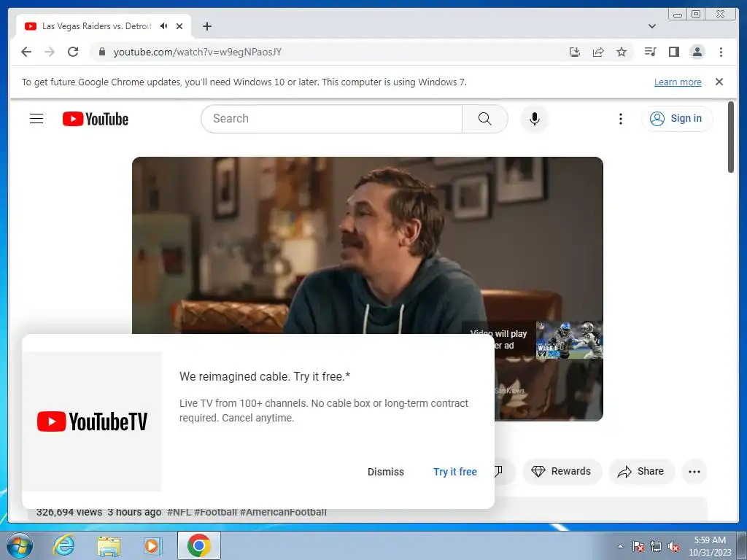The height and width of the screenshot is (560, 747).
Task: Click the YouTube logo
Action: pos(96,119)
